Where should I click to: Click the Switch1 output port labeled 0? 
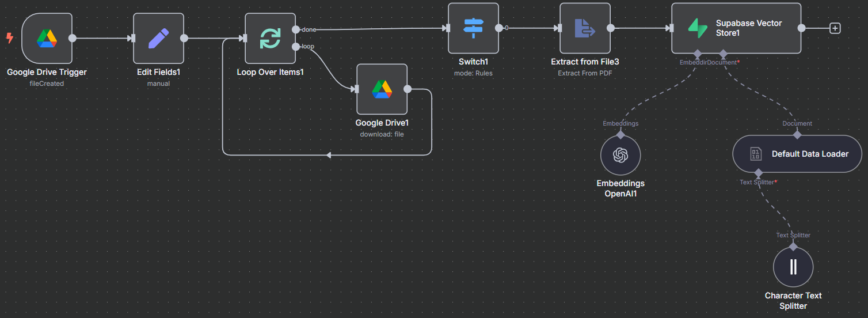click(498, 28)
